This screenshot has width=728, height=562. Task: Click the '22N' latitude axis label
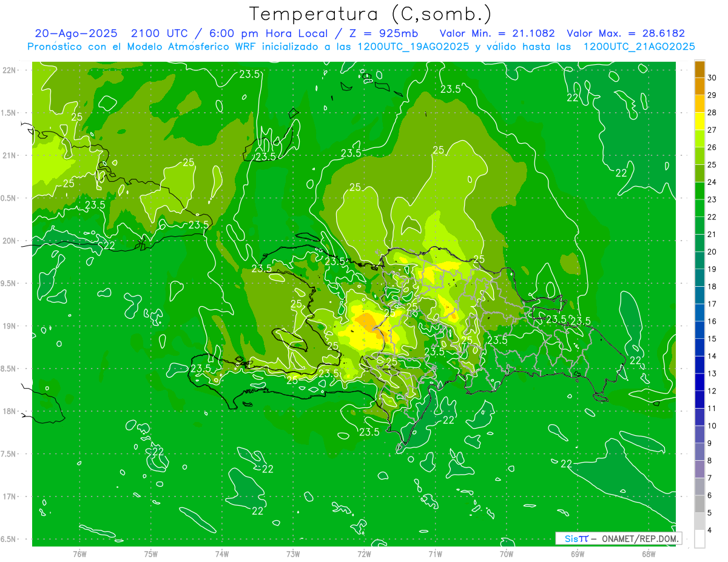pyautogui.click(x=9, y=70)
